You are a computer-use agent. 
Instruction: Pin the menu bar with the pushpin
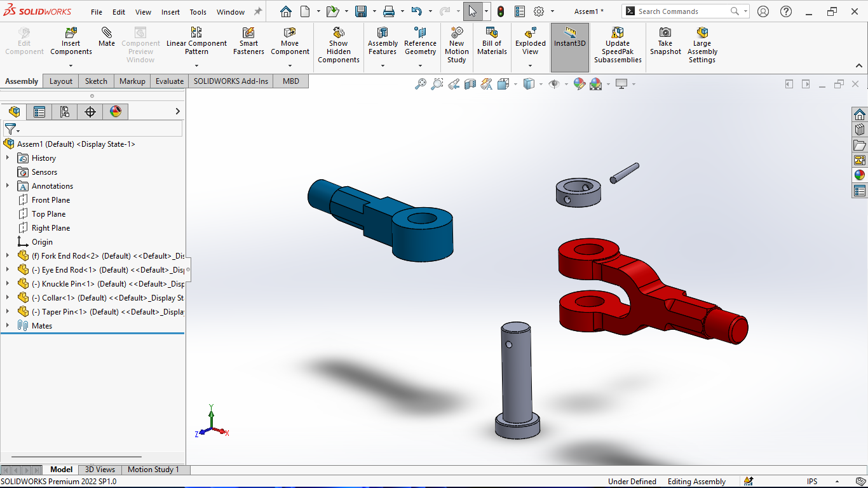pos(258,11)
